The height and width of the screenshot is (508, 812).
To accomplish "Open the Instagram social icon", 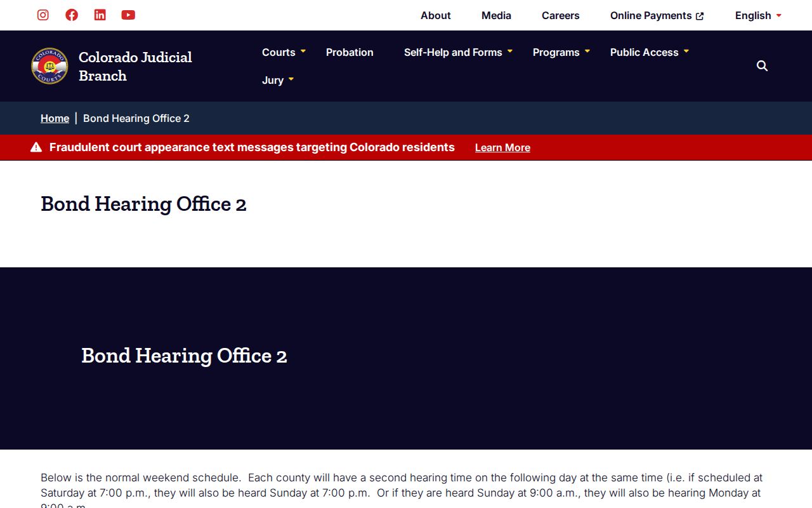I will [43, 15].
